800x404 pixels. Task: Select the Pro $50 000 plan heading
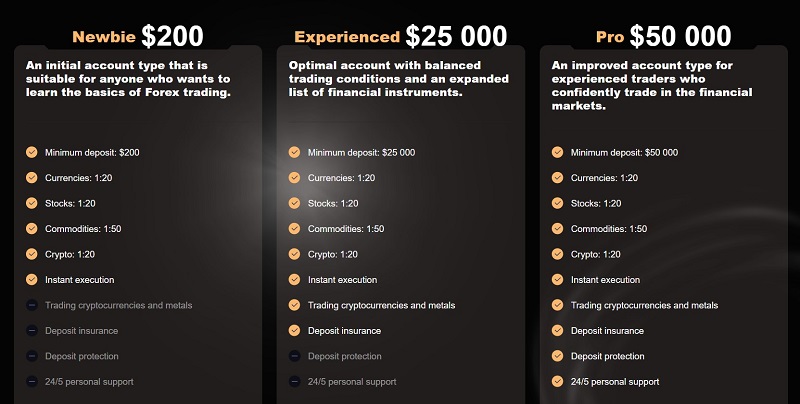coord(663,36)
